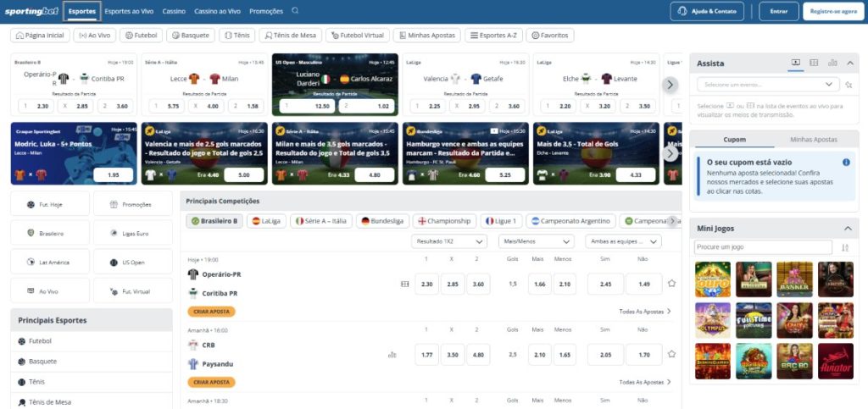Screen dimensions: 868x409
Task: Open Esportes ao Vivo menu
Action: coord(129,11)
